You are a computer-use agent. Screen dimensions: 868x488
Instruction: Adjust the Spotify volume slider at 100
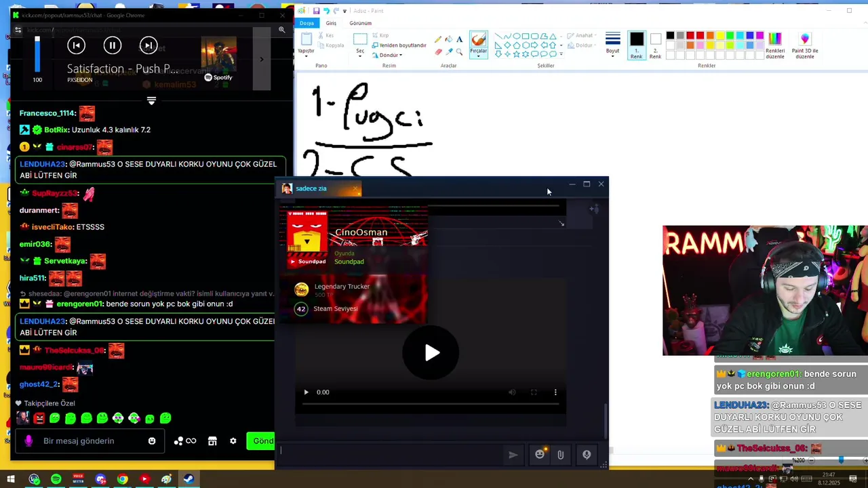point(37,54)
